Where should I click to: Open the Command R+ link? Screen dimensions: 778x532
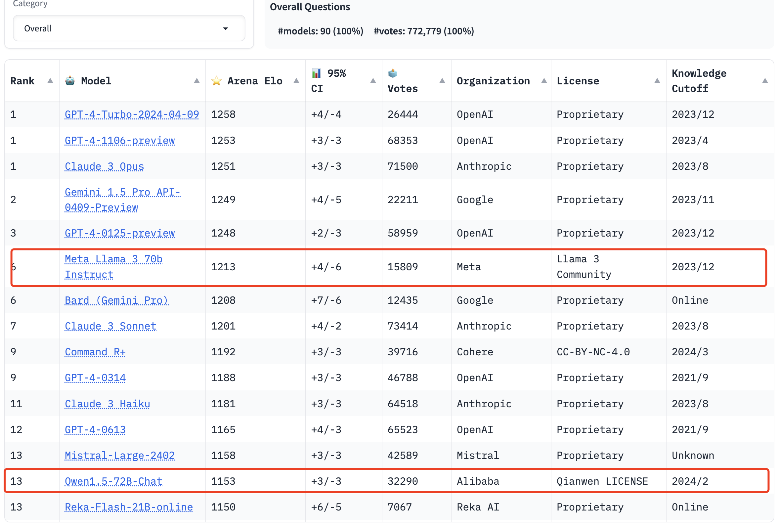(x=95, y=352)
